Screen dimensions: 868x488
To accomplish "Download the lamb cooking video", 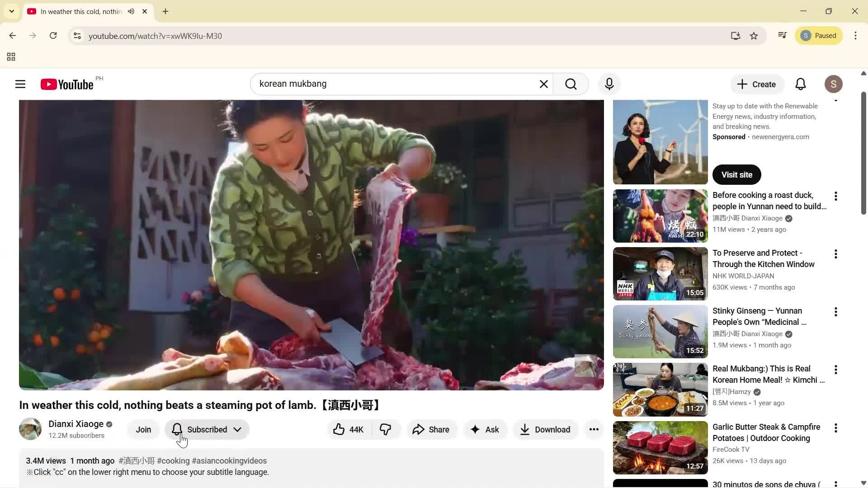I will point(545,429).
